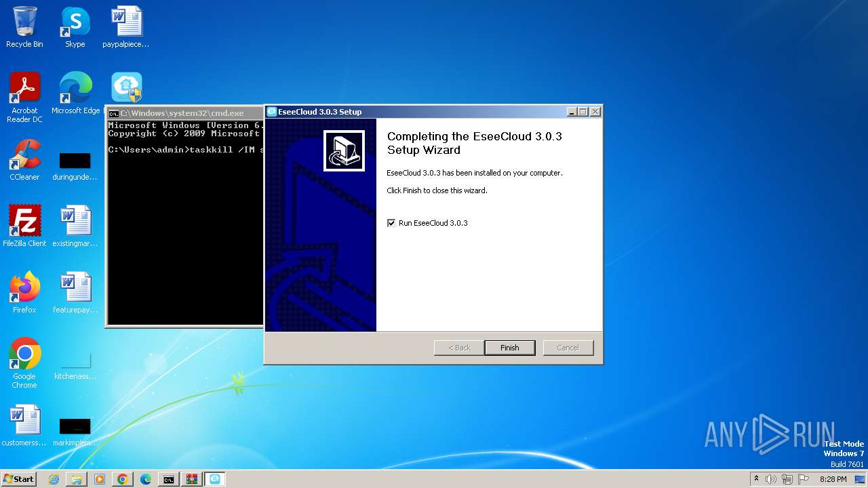Close the EseeCloud 3.0.3 Setup window
868x488 pixels.
pos(595,112)
